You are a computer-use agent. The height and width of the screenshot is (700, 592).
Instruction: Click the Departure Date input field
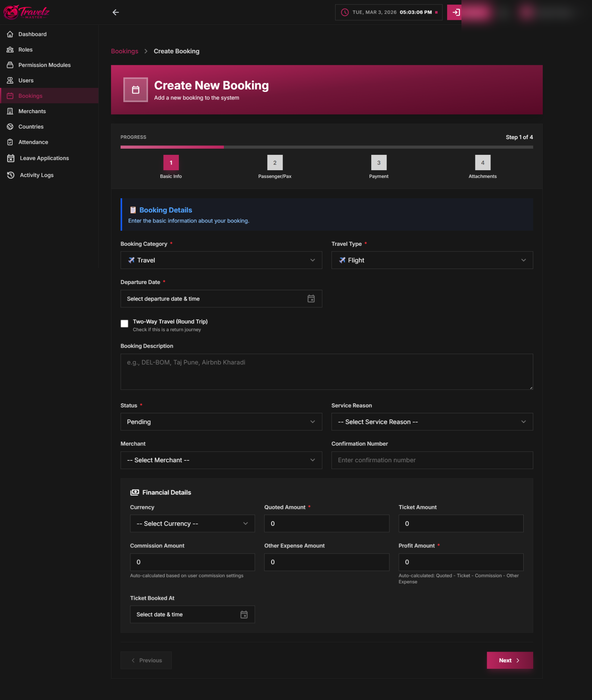[x=221, y=299]
